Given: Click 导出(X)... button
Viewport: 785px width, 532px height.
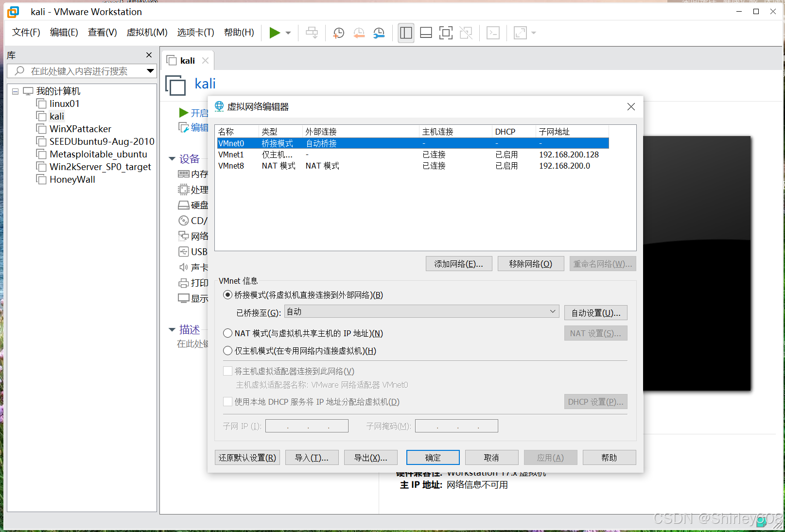Looking at the screenshot, I should 370,458.
